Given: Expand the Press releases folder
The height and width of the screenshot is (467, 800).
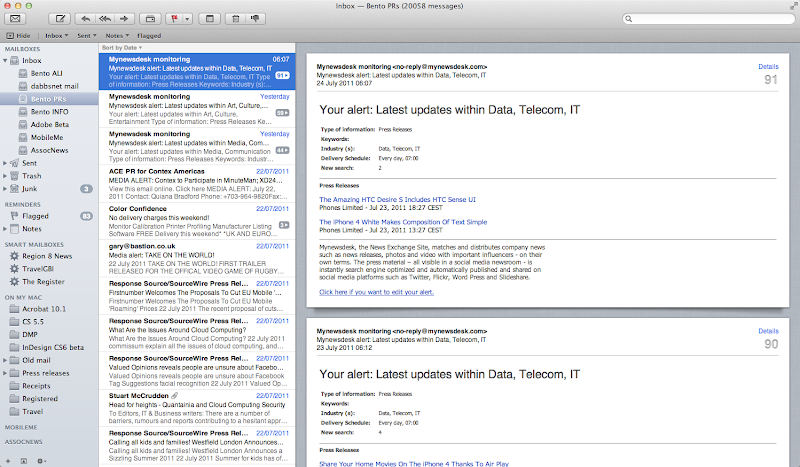Looking at the screenshot, I should 5,373.
